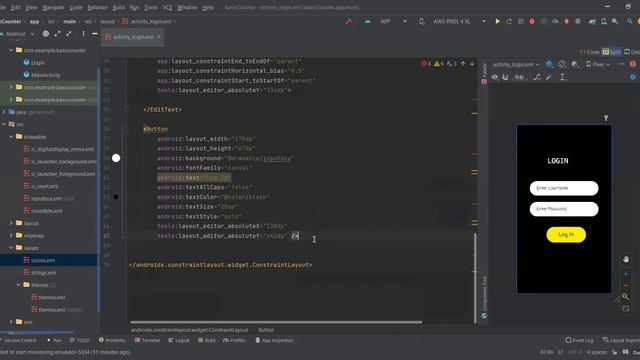The width and height of the screenshot is (640, 360).
Task: Collapse the values folder
Action: (x=11, y=248)
